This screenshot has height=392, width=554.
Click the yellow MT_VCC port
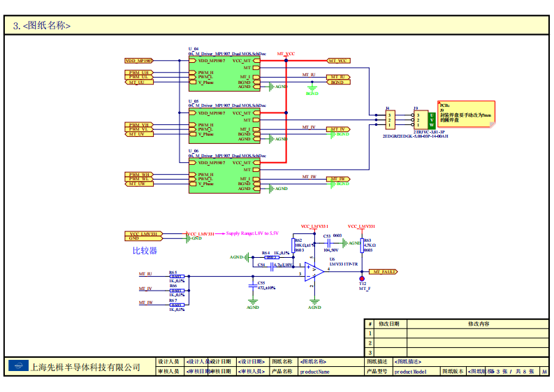338,61
